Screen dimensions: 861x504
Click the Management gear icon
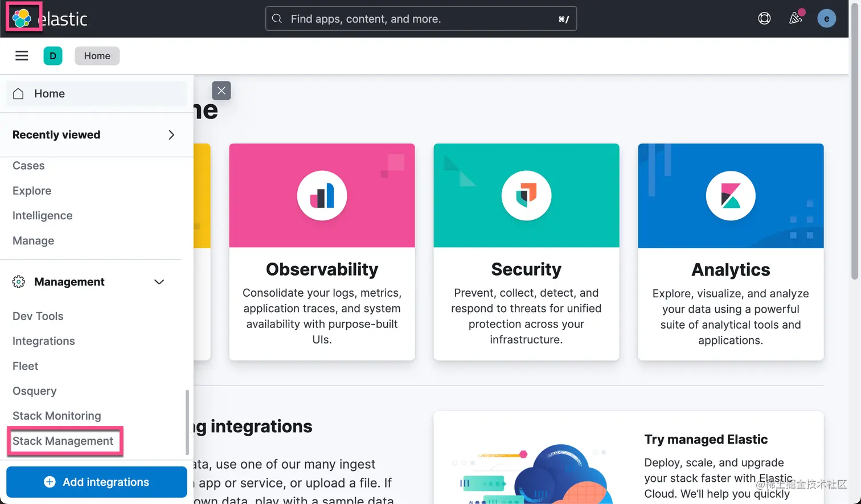(19, 282)
